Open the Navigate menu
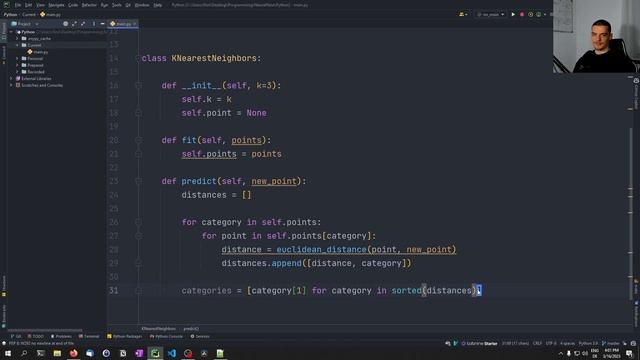 pos(56,5)
